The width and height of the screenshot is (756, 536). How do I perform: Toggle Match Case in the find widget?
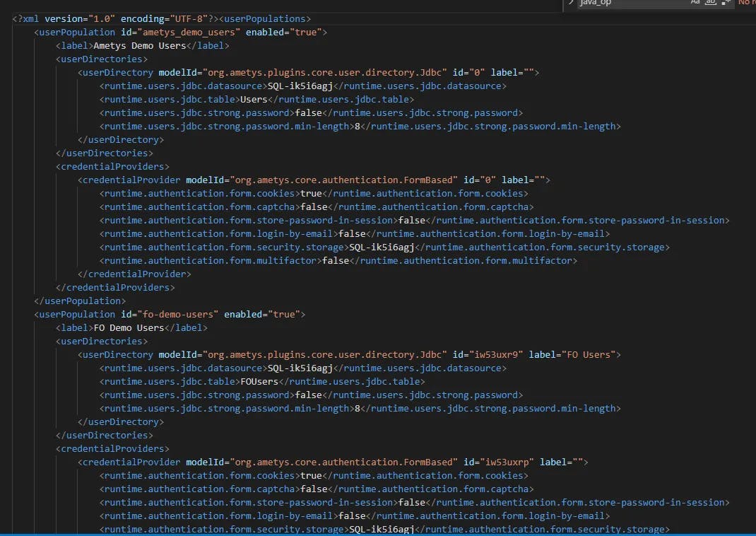click(x=695, y=3)
